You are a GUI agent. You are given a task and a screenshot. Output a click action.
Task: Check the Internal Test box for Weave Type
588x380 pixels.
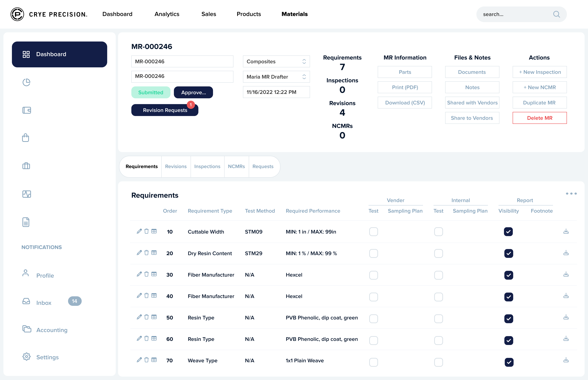point(438,362)
